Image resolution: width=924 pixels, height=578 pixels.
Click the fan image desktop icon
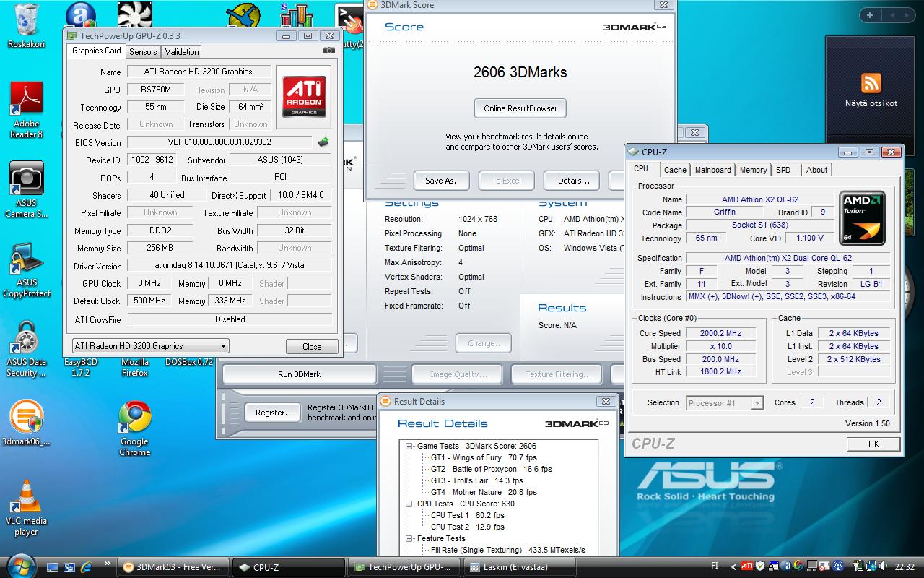point(135,16)
